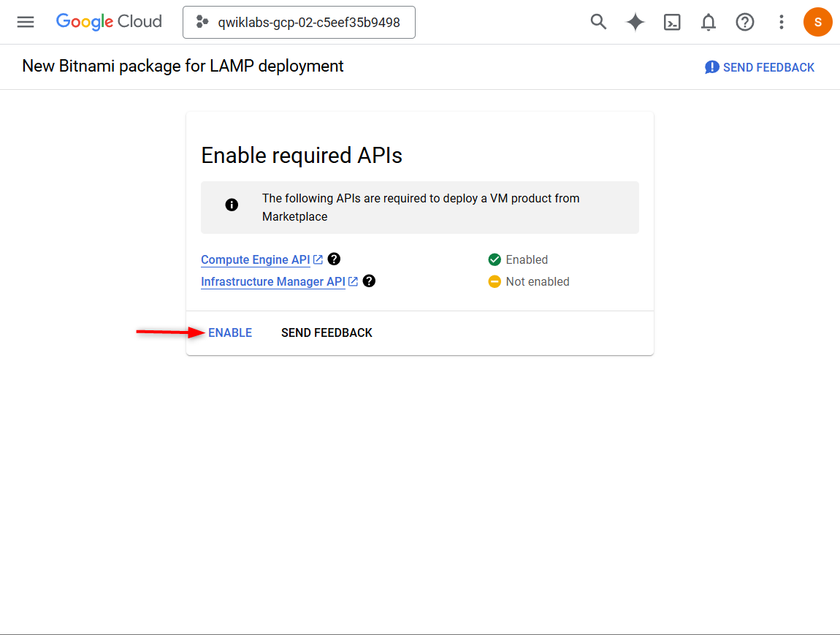Show help tooltip for Compute Engine API

[334, 259]
